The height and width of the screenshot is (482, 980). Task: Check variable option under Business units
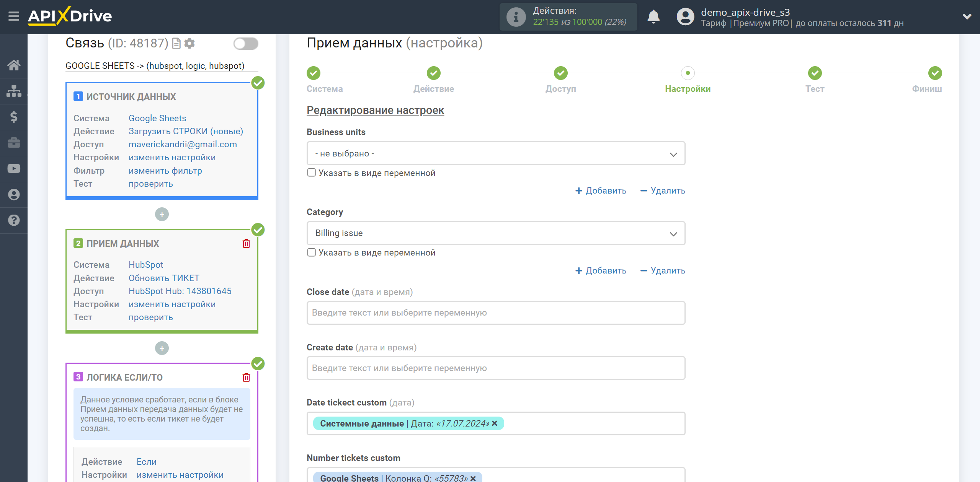point(312,173)
